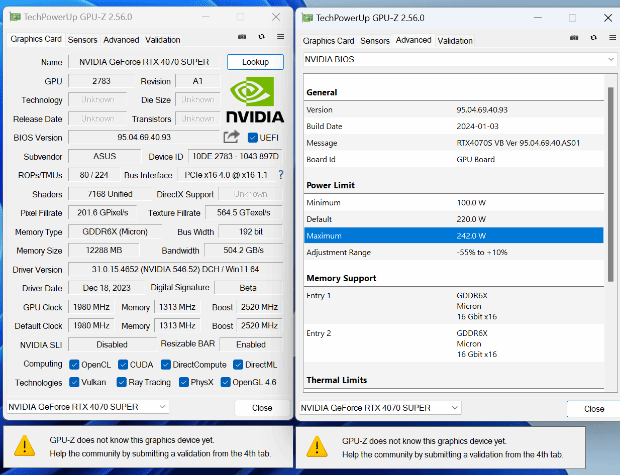Click the Driver Version field

click(x=176, y=269)
